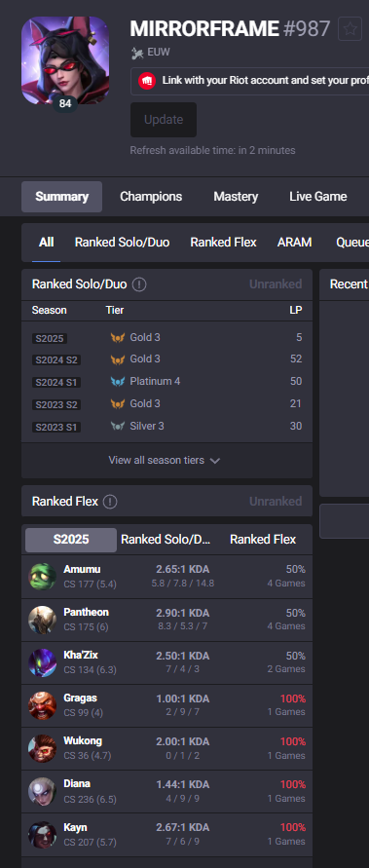
Task: Click the red Riot account link icon
Action: [147, 81]
